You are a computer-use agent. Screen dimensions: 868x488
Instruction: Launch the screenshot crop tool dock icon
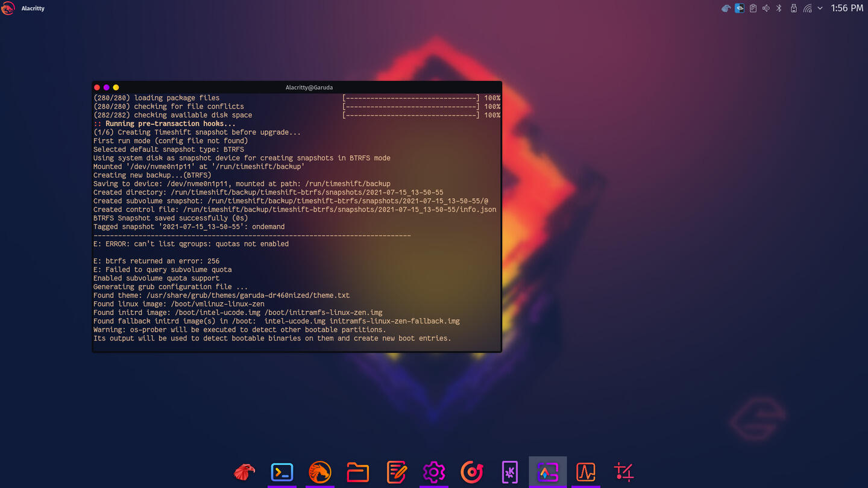click(624, 472)
